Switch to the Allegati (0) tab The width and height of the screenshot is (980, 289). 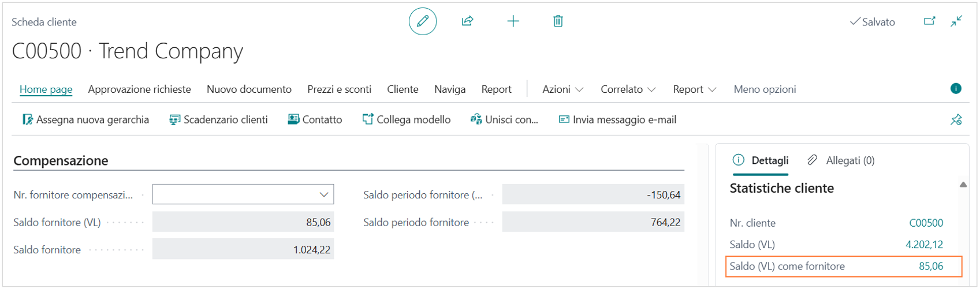[841, 160]
